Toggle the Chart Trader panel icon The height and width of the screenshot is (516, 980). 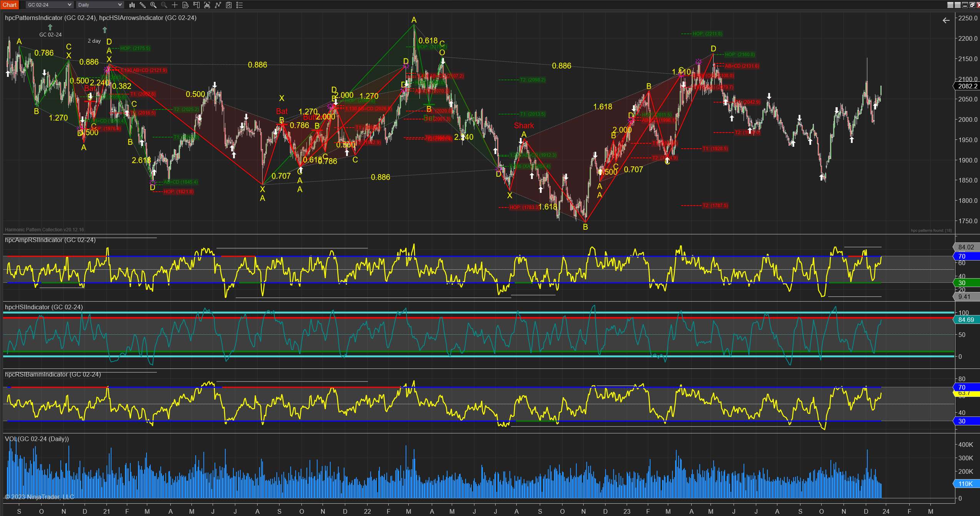[x=196, y=5]
